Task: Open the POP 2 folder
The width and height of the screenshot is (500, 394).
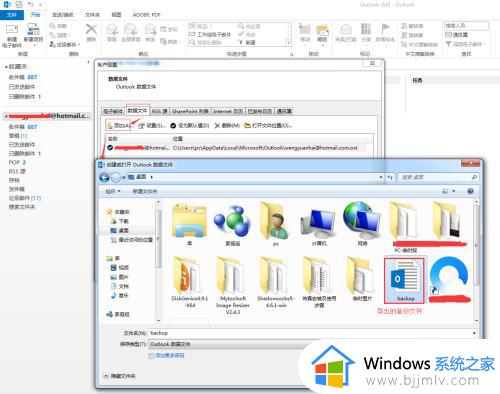Action: pyautogui.click(x=17, y=163)
